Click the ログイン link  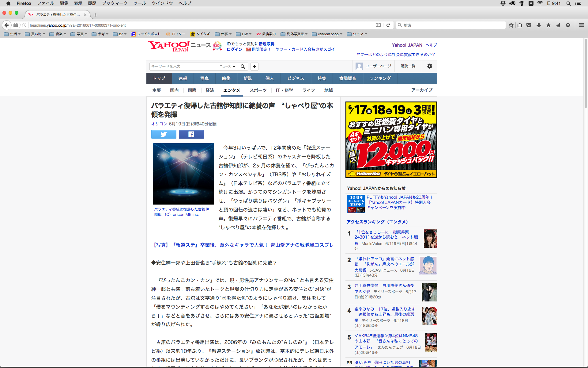234,49
